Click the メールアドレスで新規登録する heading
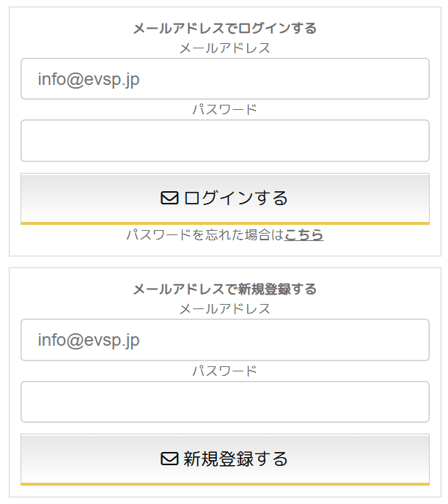The height and width of the screenshot is (504, 448). [224, 289]
